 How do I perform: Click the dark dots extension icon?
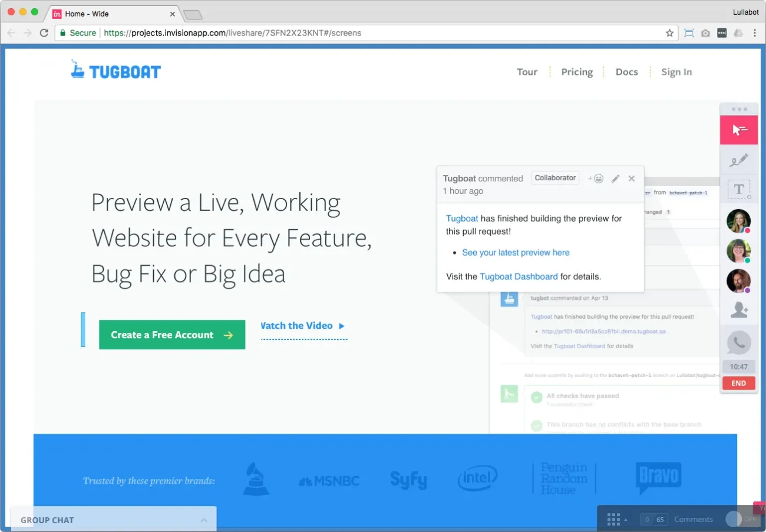tap(722, 33)
